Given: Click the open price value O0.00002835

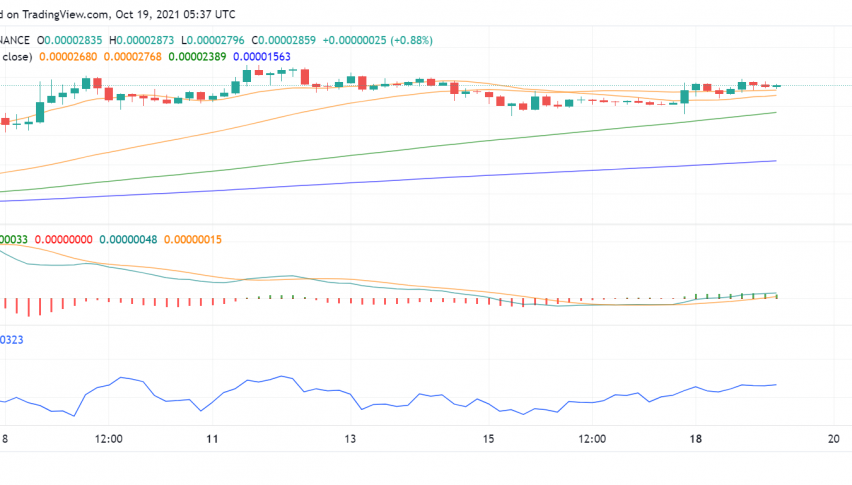Looking at the screenshot, I should point(69,41).
